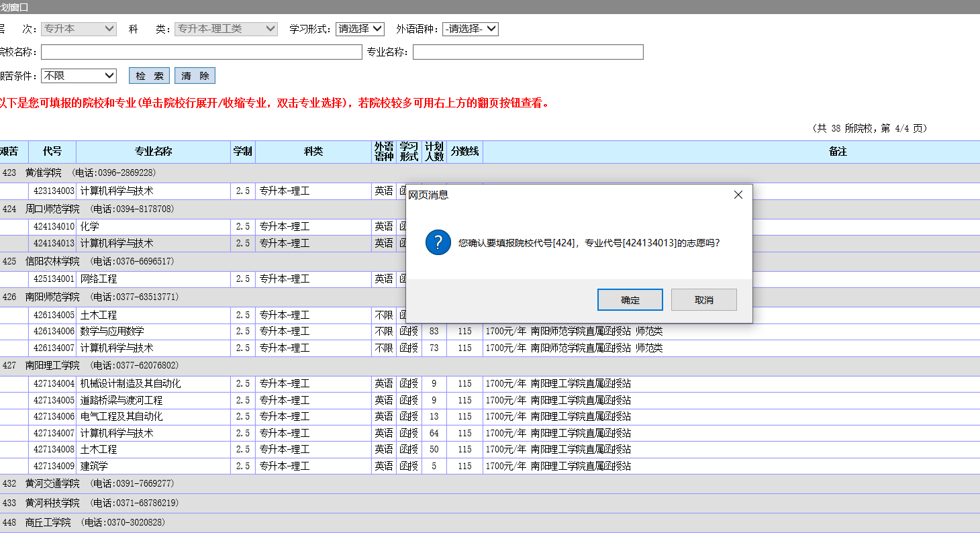Viewport: 980px width, 541px height.
Task: Collapse the 426 南阳师范学院 row
Action: (x=490, y=297)
